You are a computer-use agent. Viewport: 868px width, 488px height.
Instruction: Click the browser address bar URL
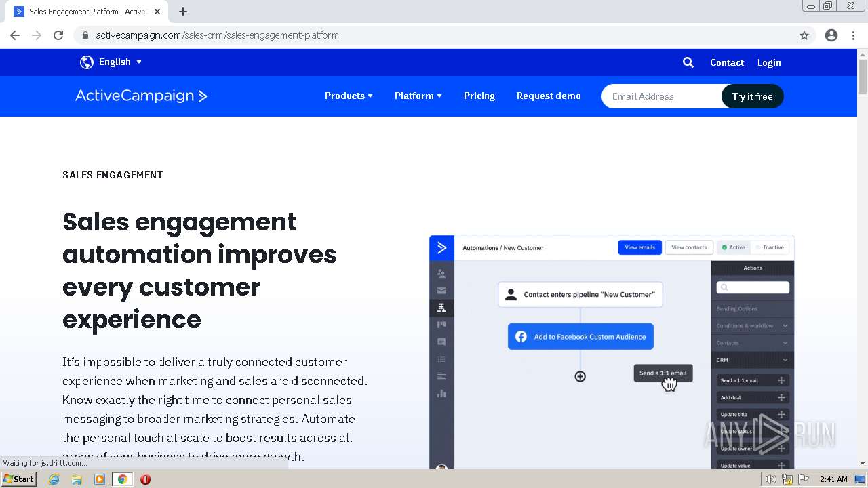(x=217, y=35)
